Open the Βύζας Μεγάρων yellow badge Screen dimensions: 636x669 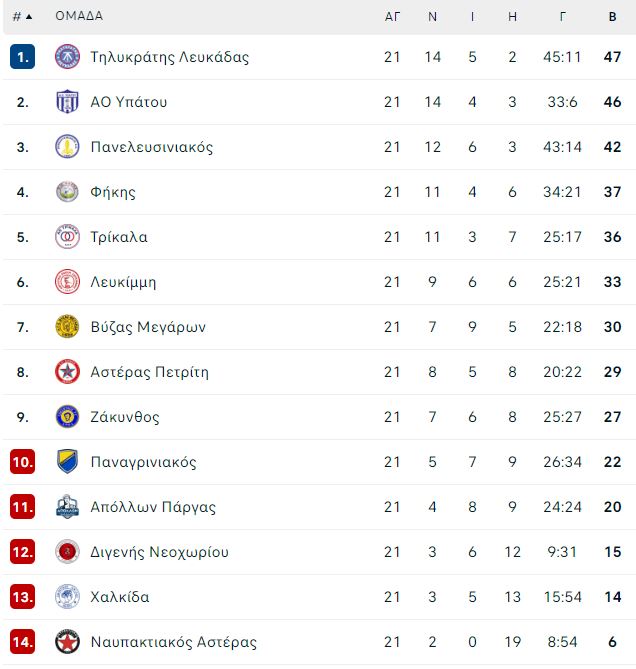point(67,326)
